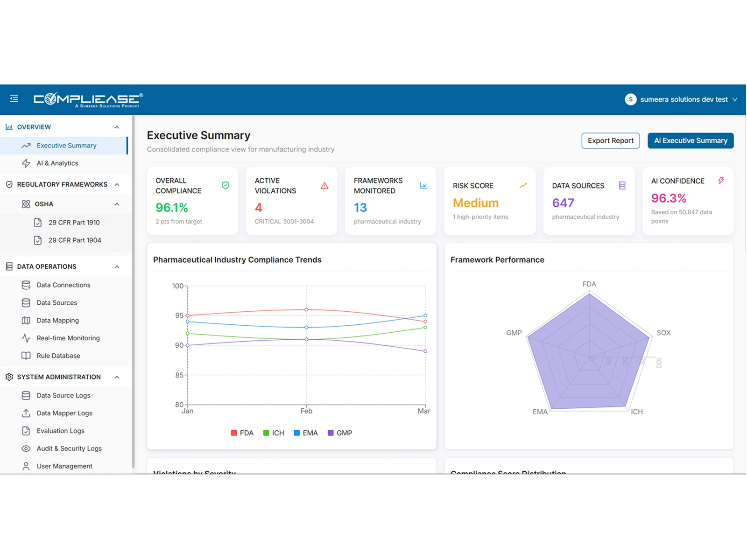Select the User Management person icon
This screenshot has width=747, height=560.
(25, 466)
